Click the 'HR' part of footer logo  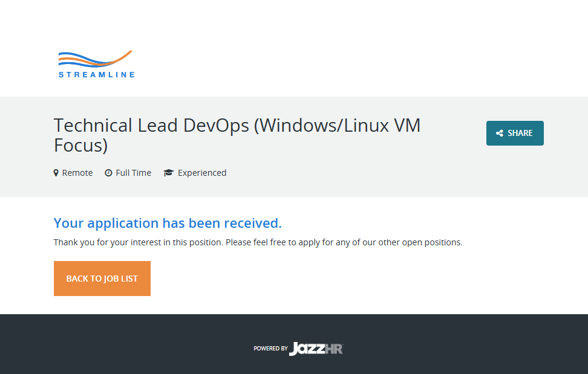click(x=335, y=349)
